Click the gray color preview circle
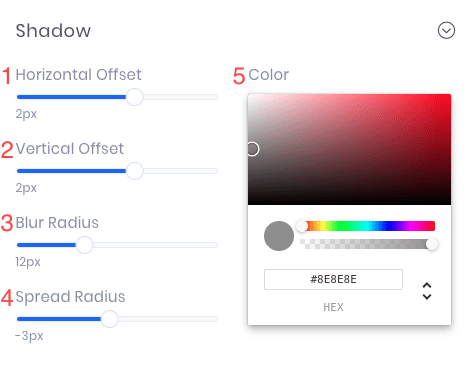Image resolution: width=467 pixels, height=375 pixels. pos(279,236)
